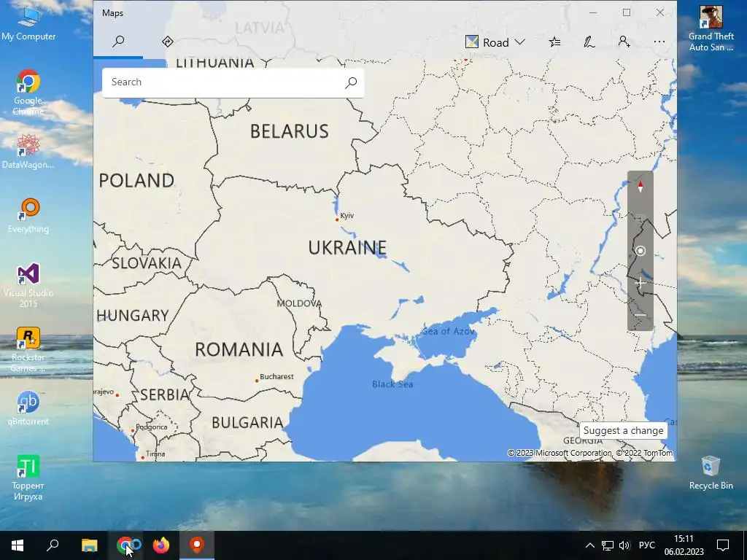Open taskbar search magnifier
Screen dimensions: 747x560
click(53, 545)
